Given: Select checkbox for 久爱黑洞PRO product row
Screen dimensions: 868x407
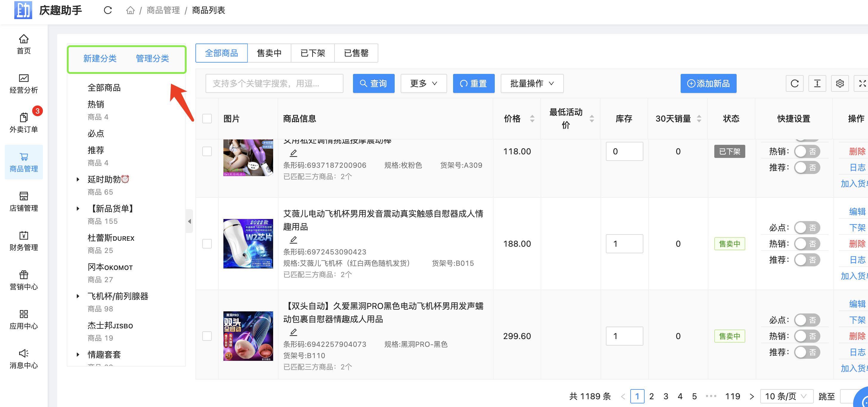Looking at the screenshot, I should point(207,336).
